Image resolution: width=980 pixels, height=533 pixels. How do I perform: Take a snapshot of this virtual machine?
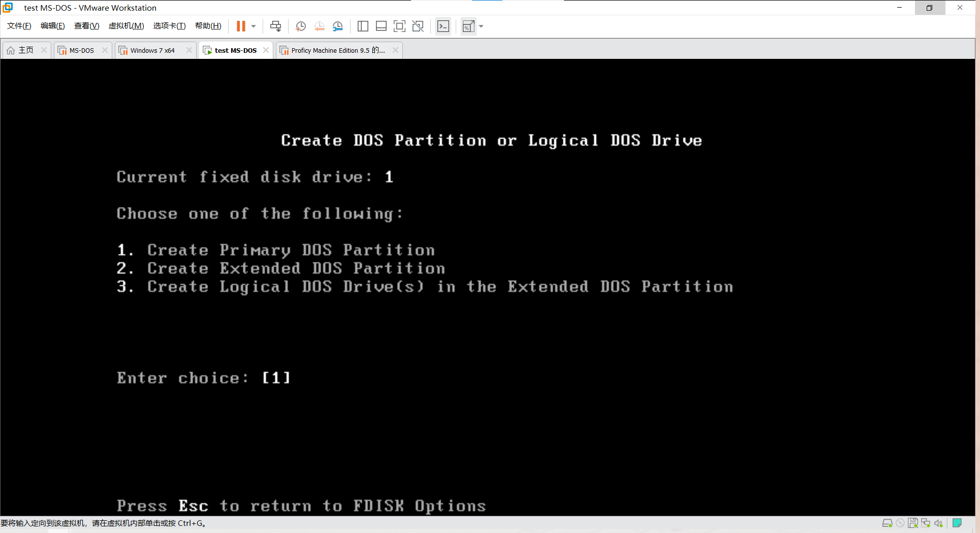tap(301, 26)
